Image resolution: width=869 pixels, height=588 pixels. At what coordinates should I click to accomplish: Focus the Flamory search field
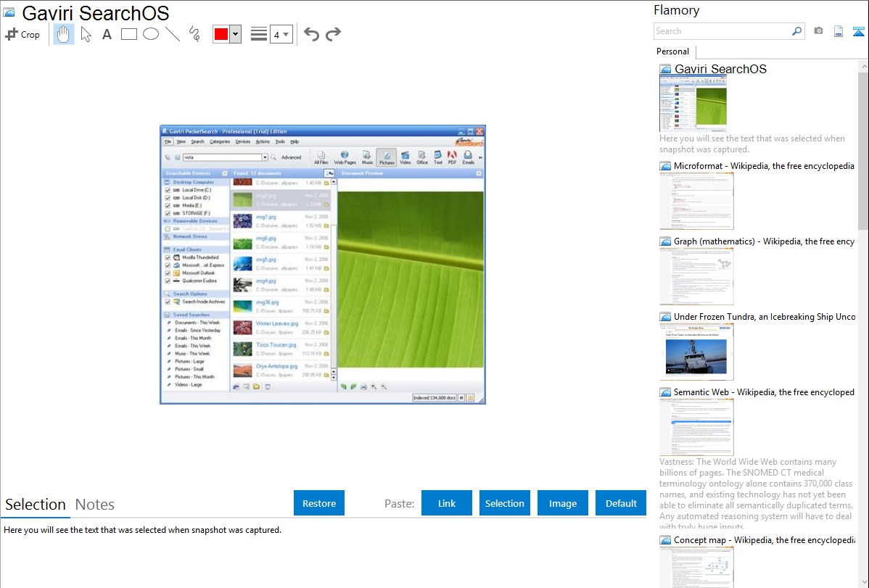pos(722,31)
